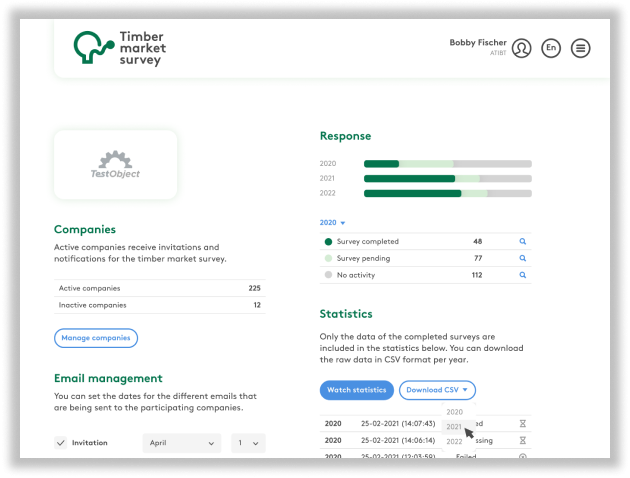Click the 2020 response progress bar
Screen dimensions: 630x478
tap(448, 164)
